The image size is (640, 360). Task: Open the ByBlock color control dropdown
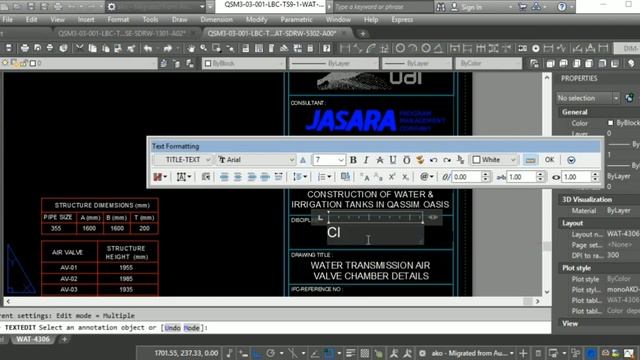click(x=244, y=63)
